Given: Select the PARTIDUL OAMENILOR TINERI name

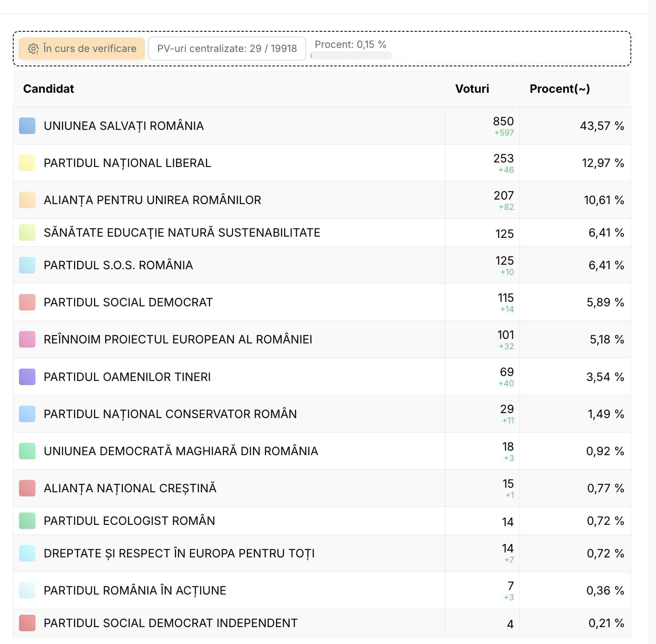Looking at the screenshot, I should click(x=127, y=377).
